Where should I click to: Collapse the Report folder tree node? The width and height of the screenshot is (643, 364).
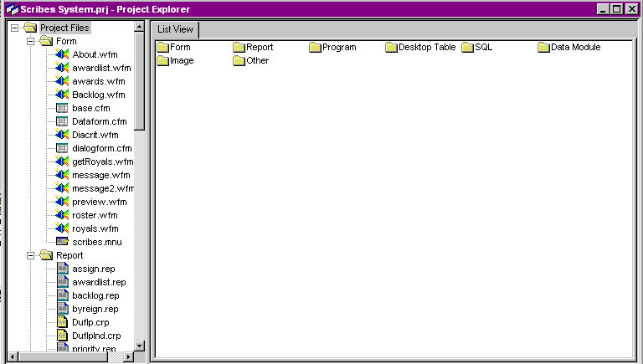[x=30, y=255]
